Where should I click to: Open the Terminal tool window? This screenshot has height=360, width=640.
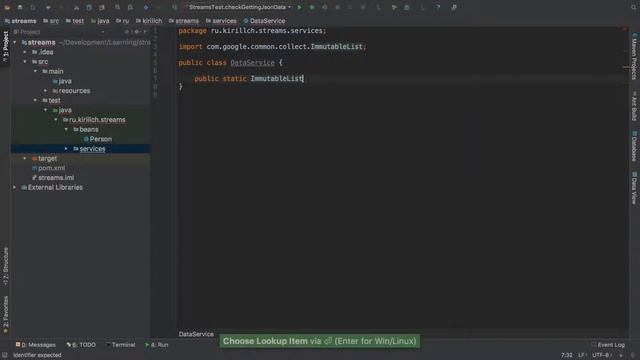click(120, 345)
